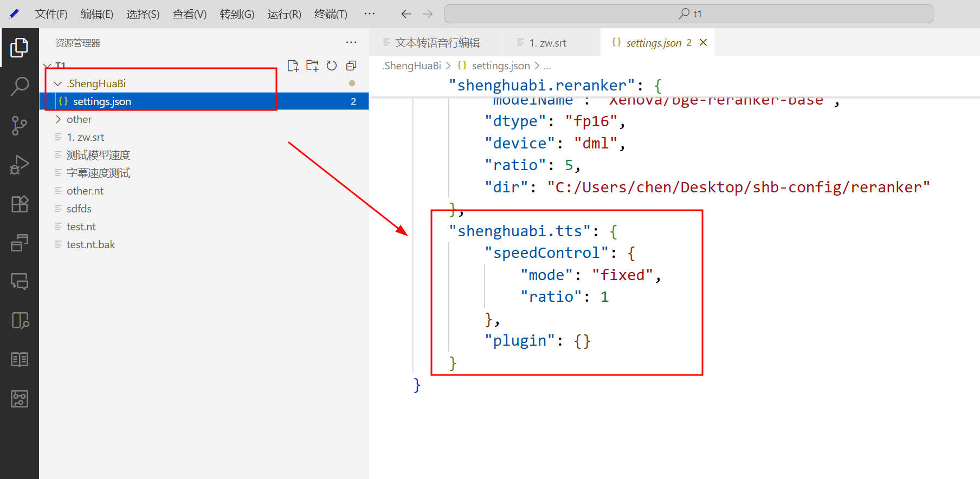The height and width of the screenshot is (479, 980).
Task: Go back using the navigation arrow
Action: click(x=406, y=14)
